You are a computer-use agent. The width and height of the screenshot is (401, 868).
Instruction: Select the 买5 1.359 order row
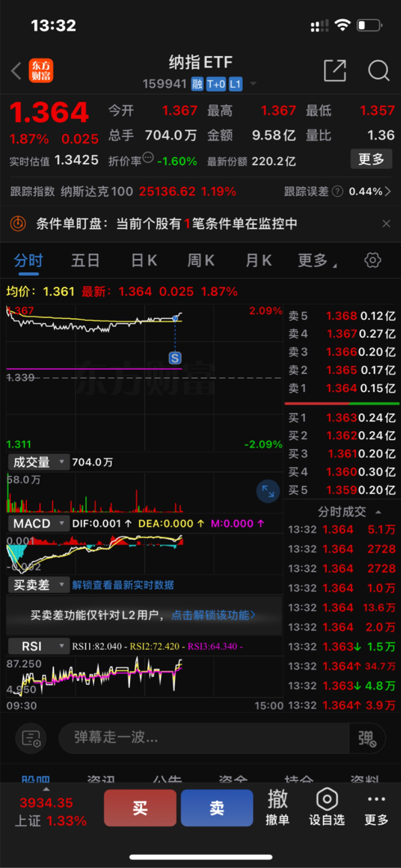point(341,490)
